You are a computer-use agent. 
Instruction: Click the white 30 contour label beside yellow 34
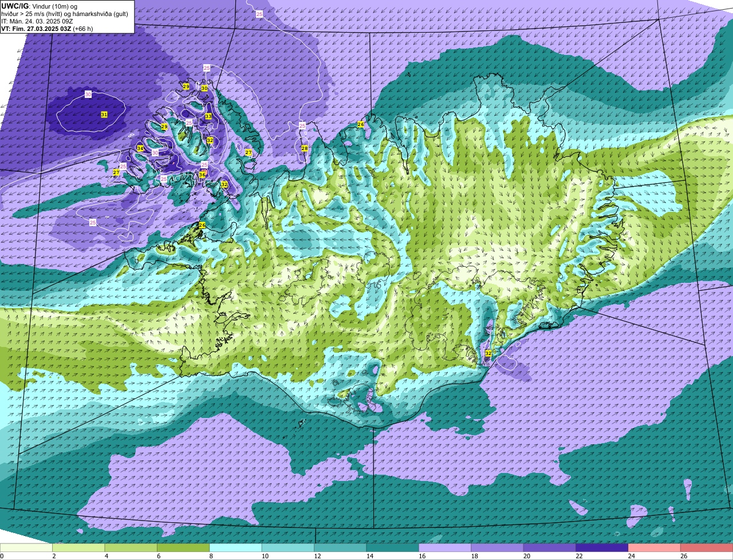155,153
